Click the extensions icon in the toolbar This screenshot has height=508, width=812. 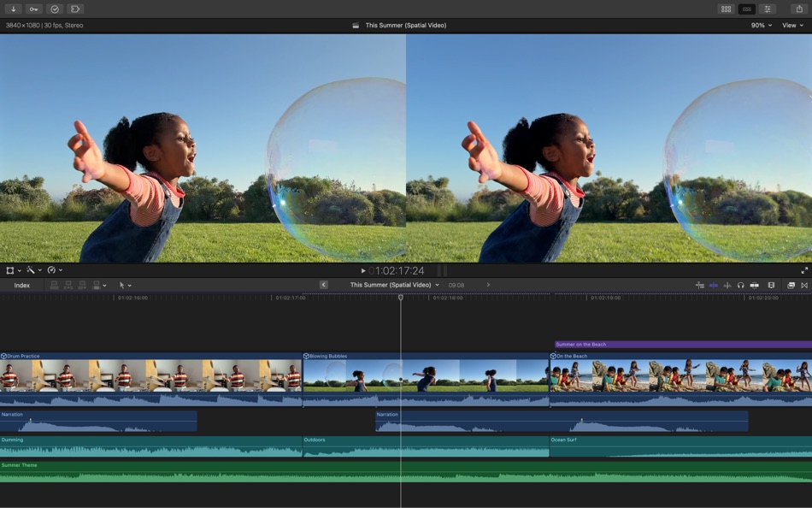pos(74,9)
